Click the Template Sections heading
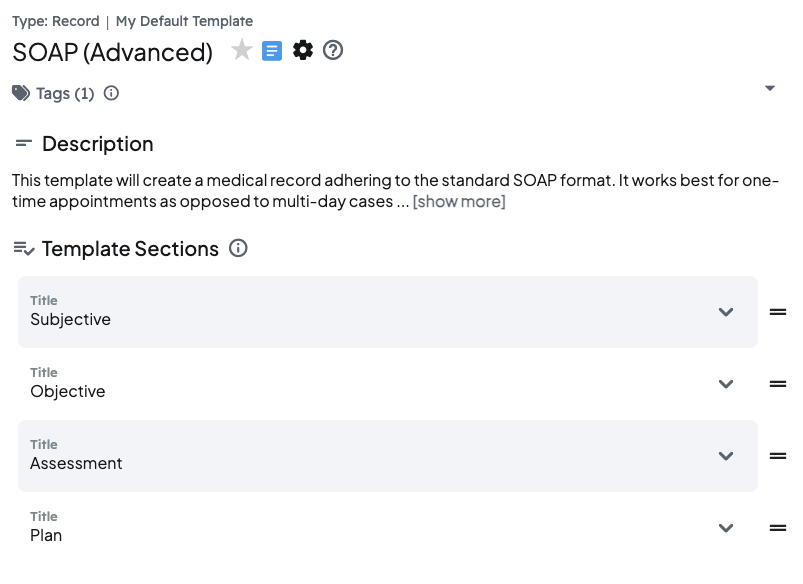 click(131, 248)
